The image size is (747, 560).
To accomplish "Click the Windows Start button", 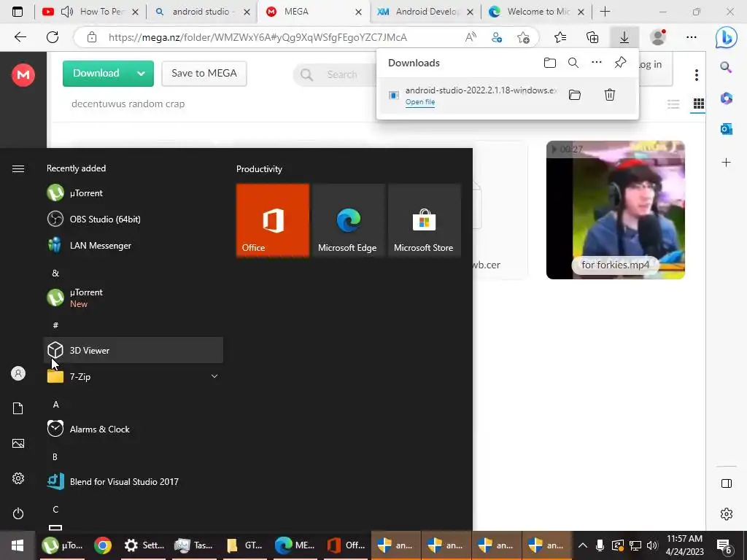I will click(x=18, y=545).
